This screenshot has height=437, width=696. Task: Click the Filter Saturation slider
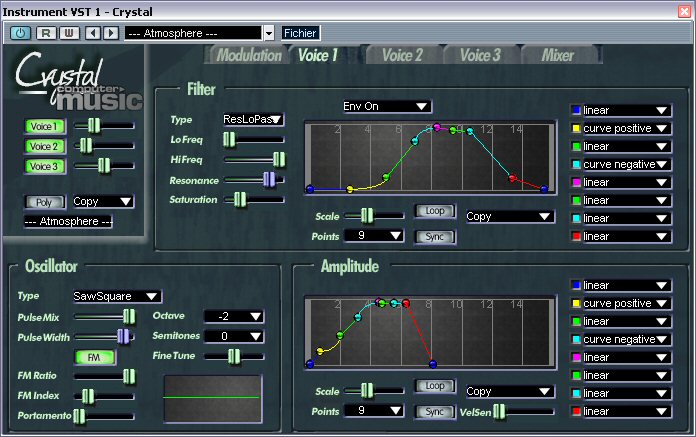(254, 200)
